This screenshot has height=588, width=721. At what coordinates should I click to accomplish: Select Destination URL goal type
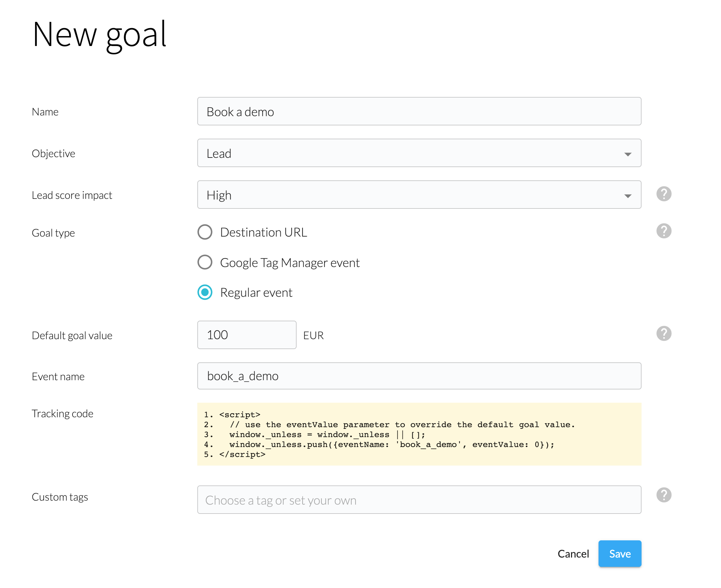(x=205, y=232)
